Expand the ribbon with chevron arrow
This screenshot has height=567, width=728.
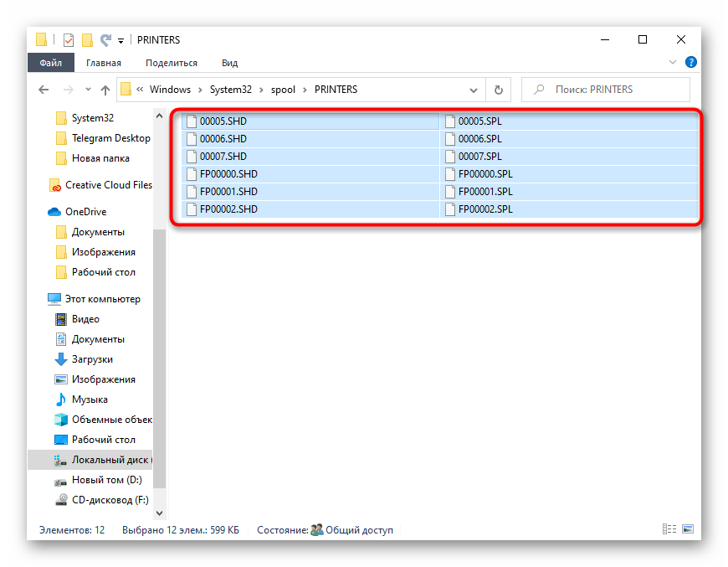point(673,63)
